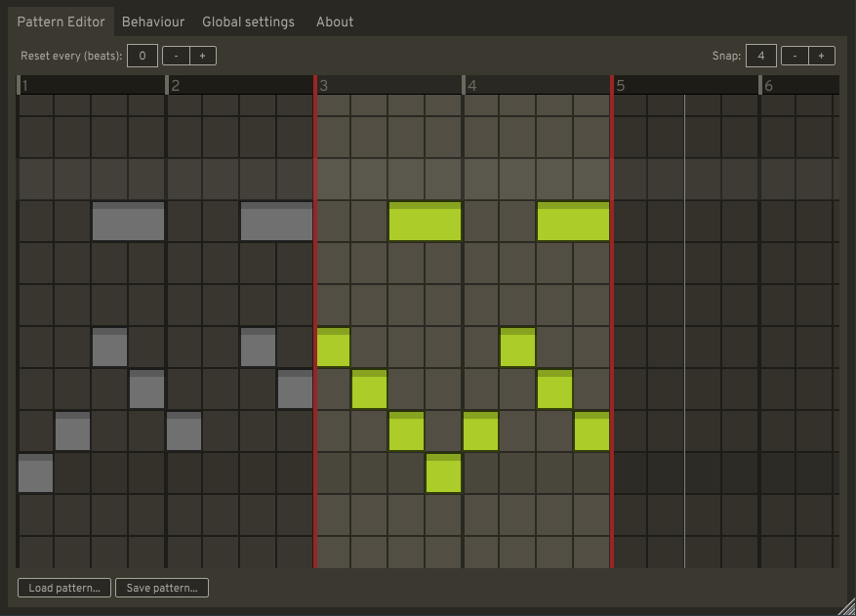The image size is (856, 616).
Task: Select the long green note in beat 3
Action: (x=425, y=222)
